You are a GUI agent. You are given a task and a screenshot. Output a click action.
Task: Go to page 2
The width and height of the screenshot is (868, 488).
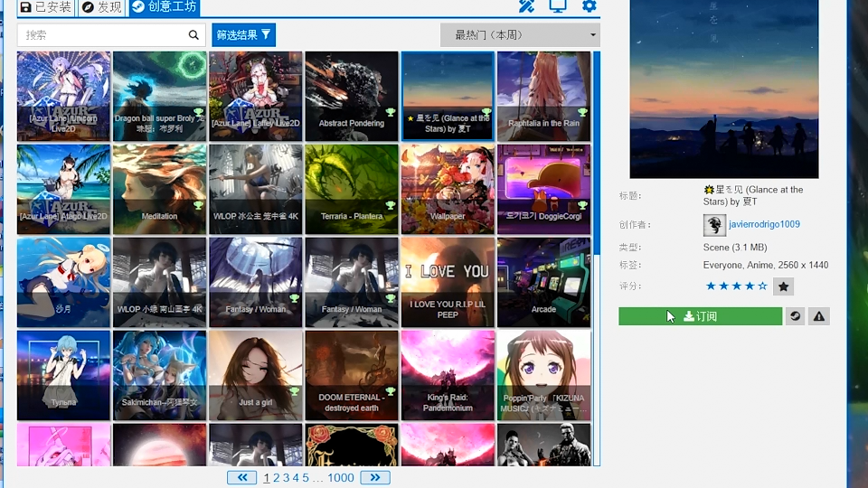click(277, 477)
